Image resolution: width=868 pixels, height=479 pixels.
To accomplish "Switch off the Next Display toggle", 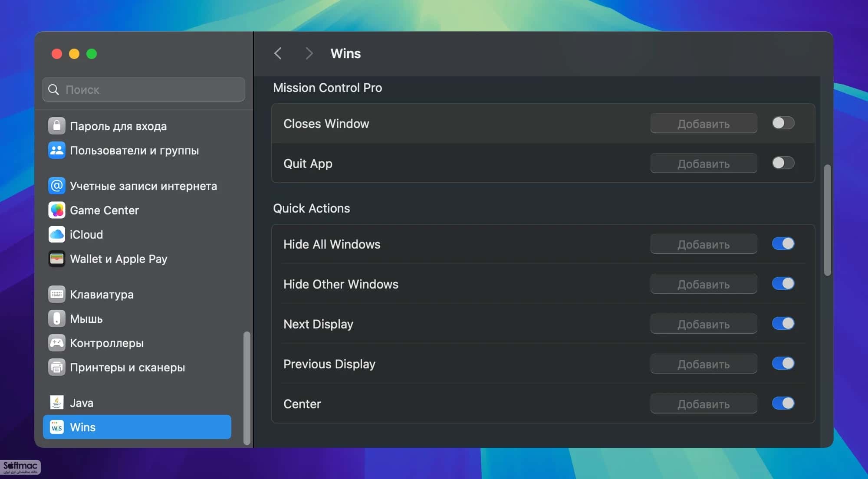I will (783, 324).
